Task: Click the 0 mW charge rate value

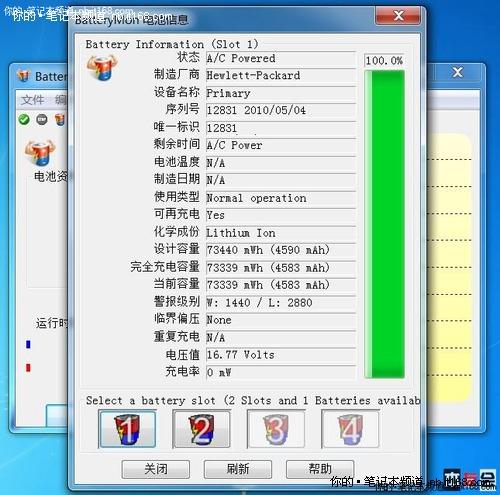Action: pos(281,372)
